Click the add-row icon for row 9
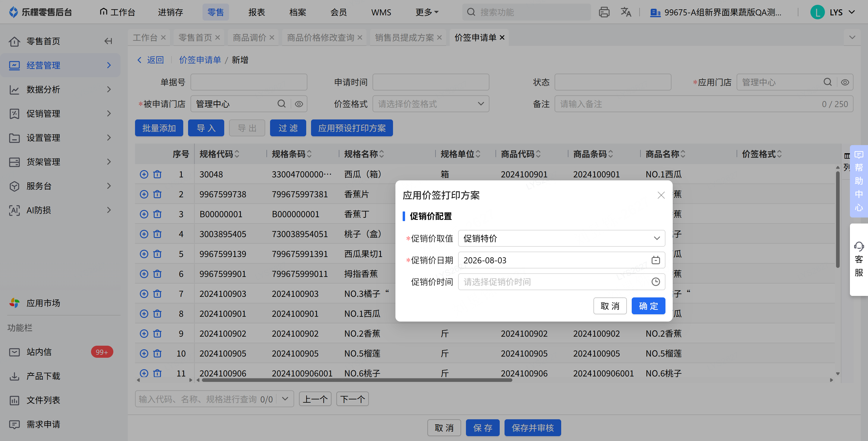Image resolution: width=868 pixels, height=441 pixels. click(x=144, y=333)
